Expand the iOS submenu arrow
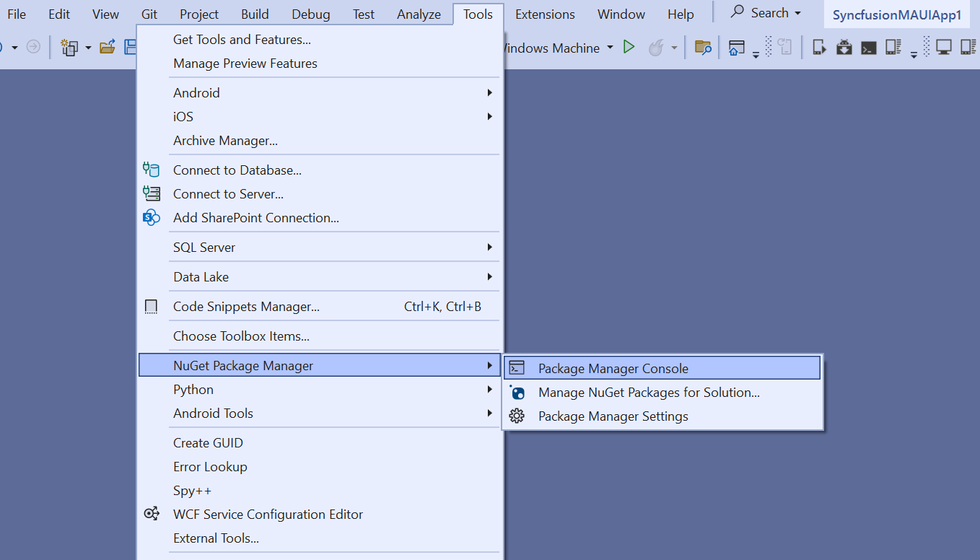Screen dimensions: 980x560 489,116
